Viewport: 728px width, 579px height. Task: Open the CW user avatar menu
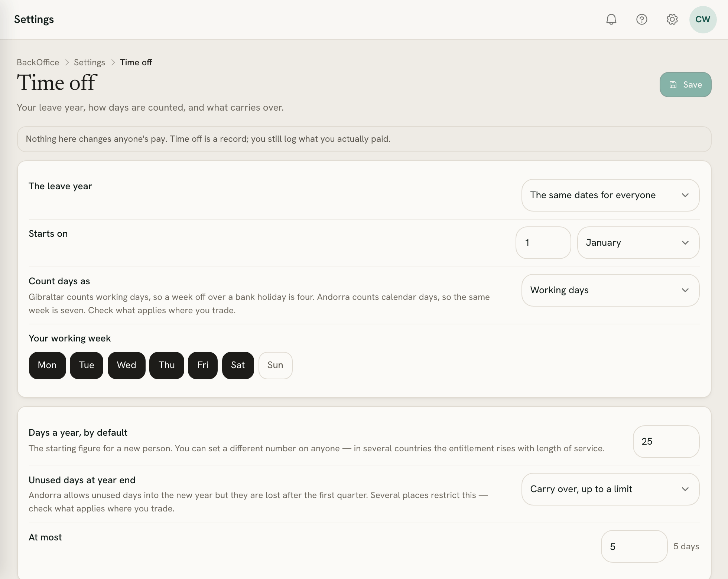[703, 19]
